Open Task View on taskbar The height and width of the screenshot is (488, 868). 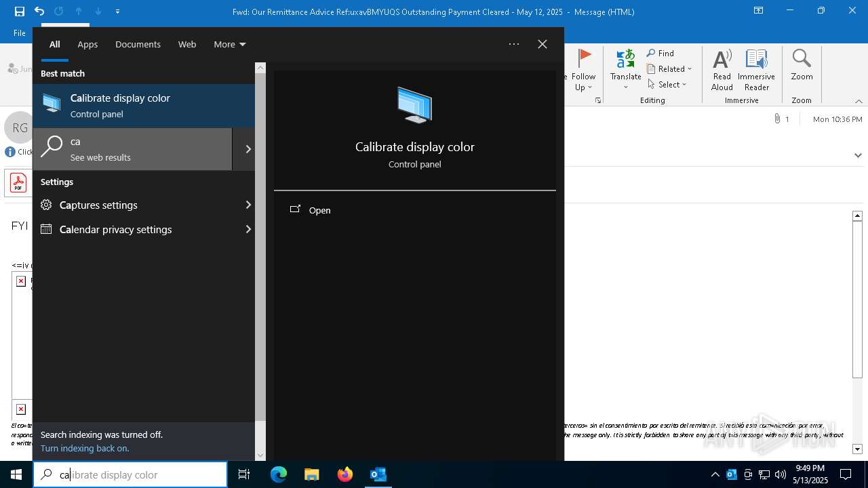(244, 474)
